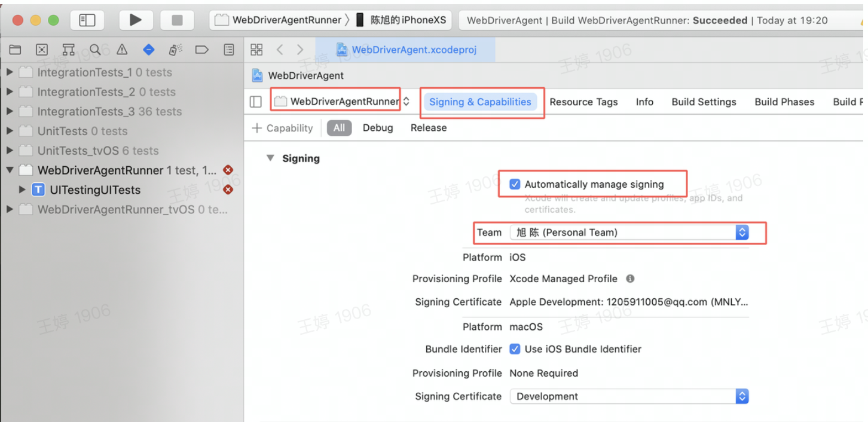
Task: Expand the IntegrationTests_1 tree row
Action: [10, 72]
